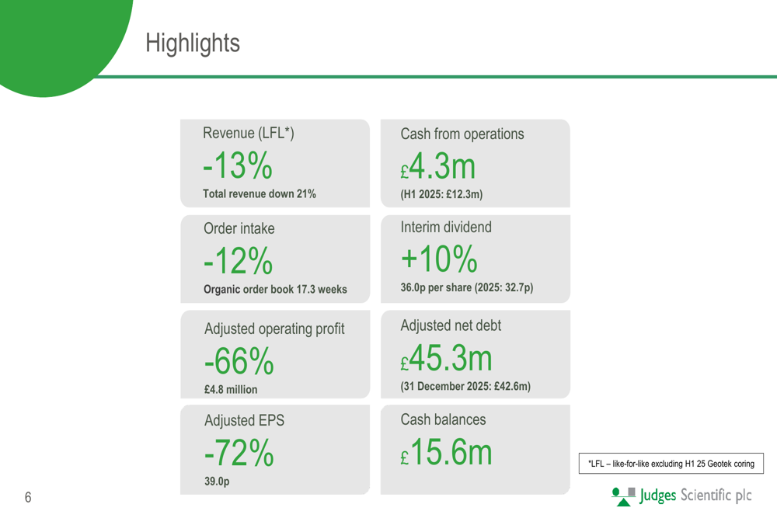Select the Revenue (LFL*) heading
The height and width of the screenshot is (532, 777).
pos(249,134)
